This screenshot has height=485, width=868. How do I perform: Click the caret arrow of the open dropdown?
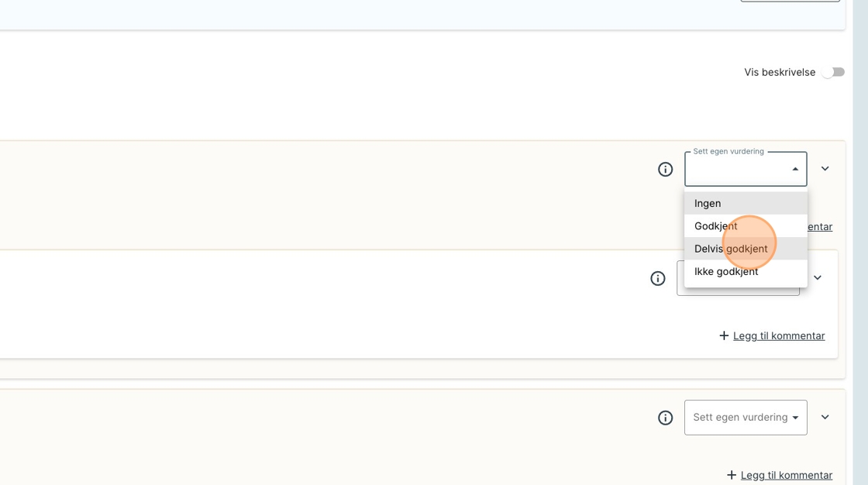pos(795,170)
